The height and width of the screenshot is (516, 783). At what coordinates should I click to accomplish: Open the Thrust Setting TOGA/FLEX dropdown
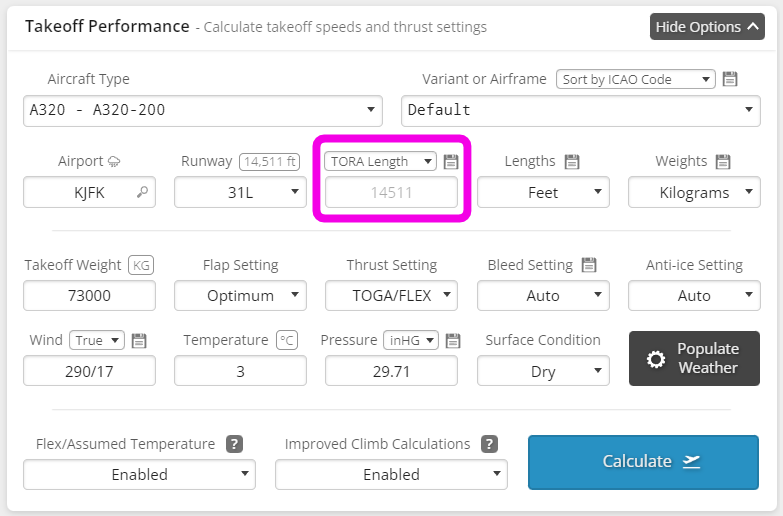tap(391, 295)
